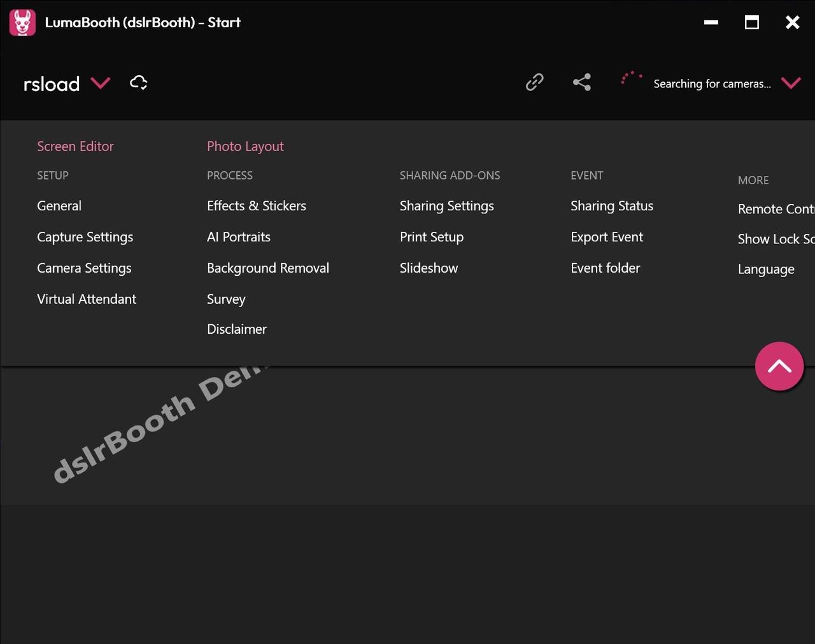Minimize the LumaBooth window

(711, 22)
